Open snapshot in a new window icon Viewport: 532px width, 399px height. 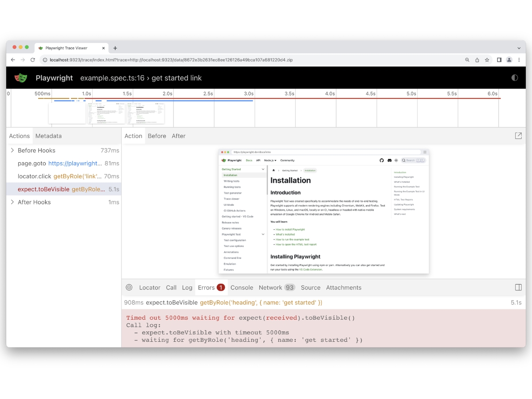click(518, 136)
